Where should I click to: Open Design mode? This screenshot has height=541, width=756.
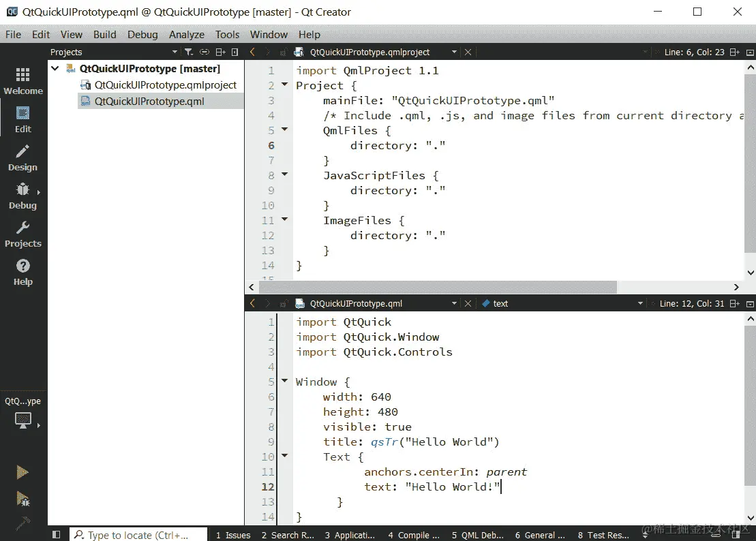[x=22, y=157]
